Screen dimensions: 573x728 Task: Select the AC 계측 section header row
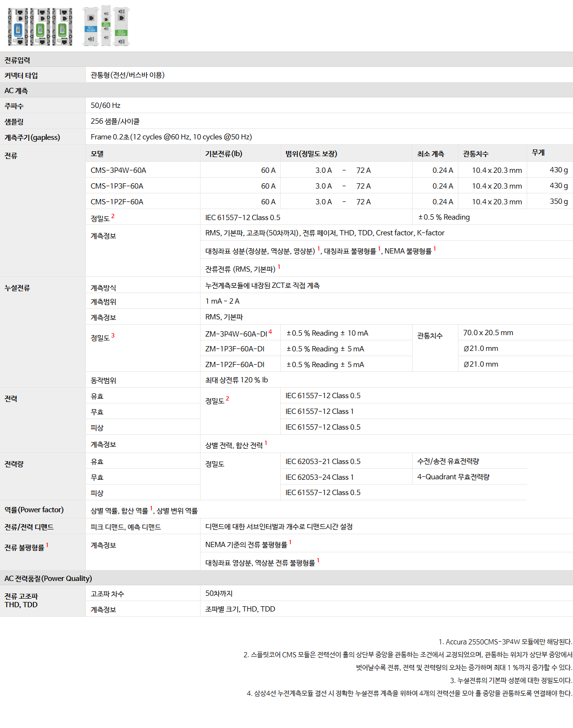point(16,91)
